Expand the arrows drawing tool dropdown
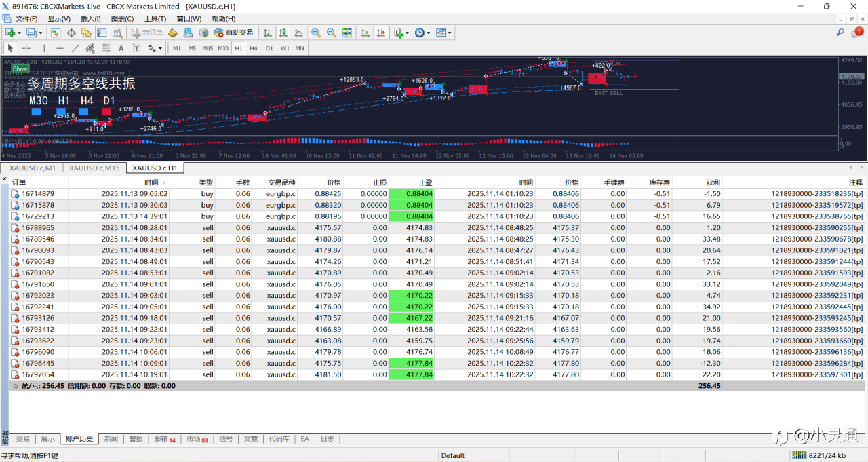This screenshot has width=868, height=462. pyautogui.click(x=160, y=48)
